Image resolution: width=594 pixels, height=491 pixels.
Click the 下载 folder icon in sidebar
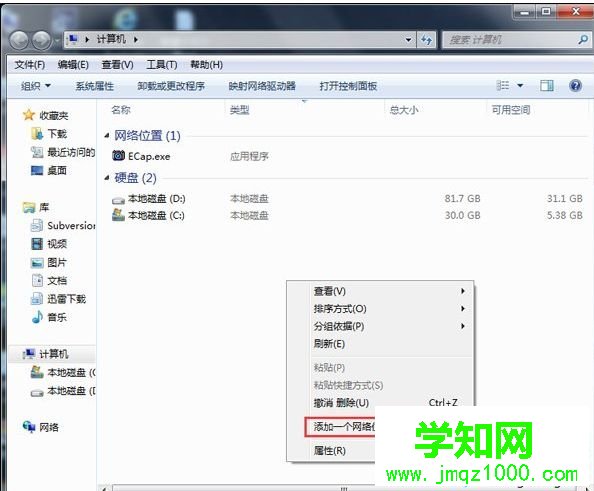(x=37, y=134)
